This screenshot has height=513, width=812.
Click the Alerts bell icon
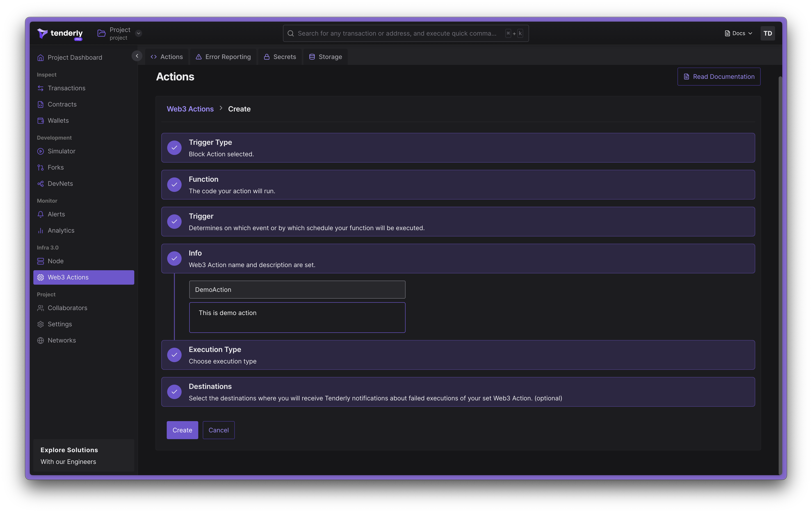click(x=41, y=214)
